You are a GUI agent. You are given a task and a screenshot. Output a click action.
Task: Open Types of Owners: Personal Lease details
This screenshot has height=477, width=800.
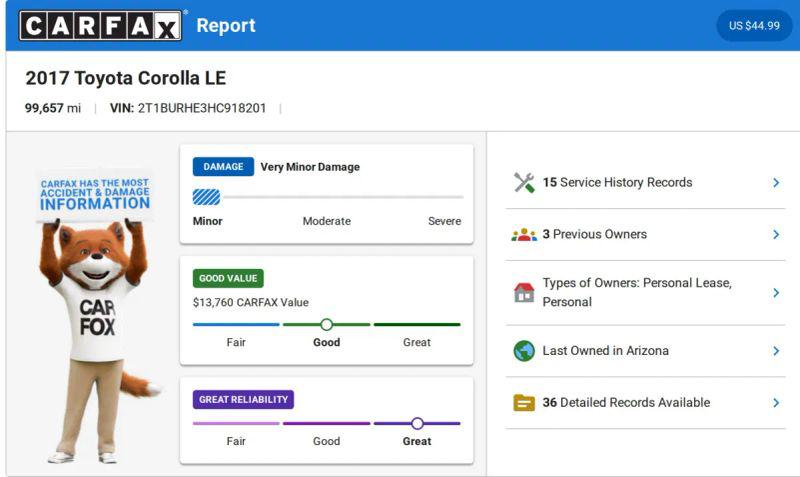(x=645, y=293)
